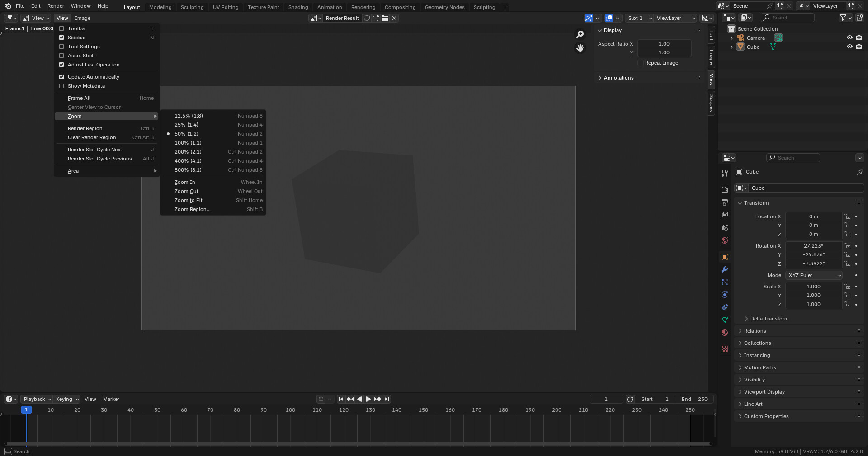This screenshot has width=868, height=456.
Task: Enable the Repeat Image checkbox
Action: click(641, 63)
